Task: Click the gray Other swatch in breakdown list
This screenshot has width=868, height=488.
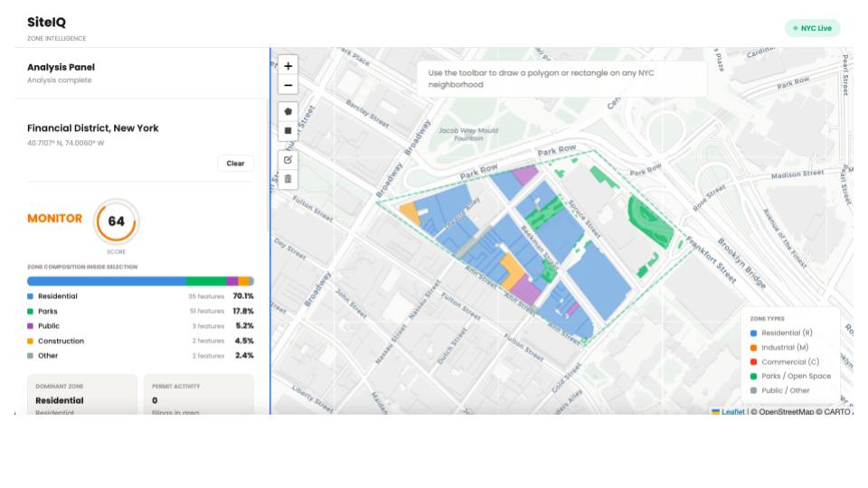Action: 31,356
